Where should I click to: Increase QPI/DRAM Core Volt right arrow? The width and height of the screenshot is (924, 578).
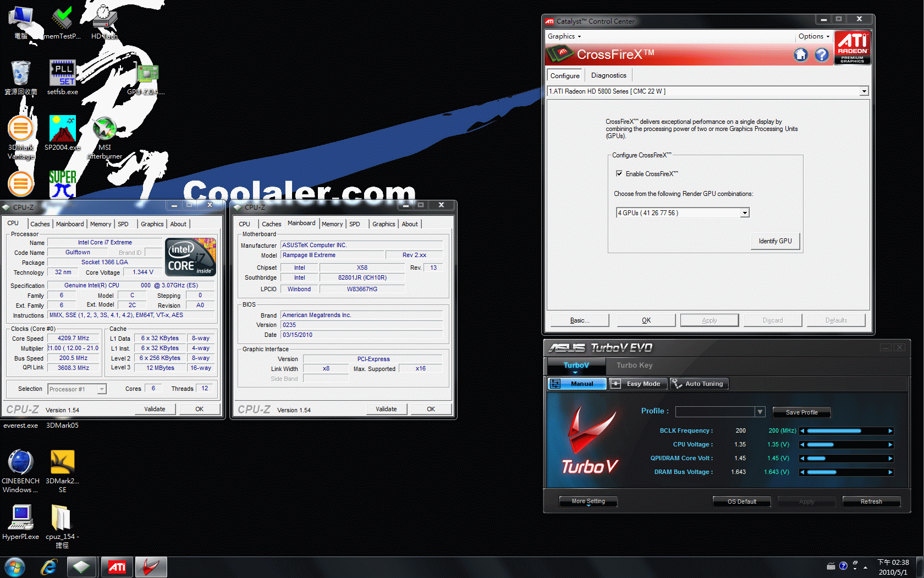tap(890, 459)
